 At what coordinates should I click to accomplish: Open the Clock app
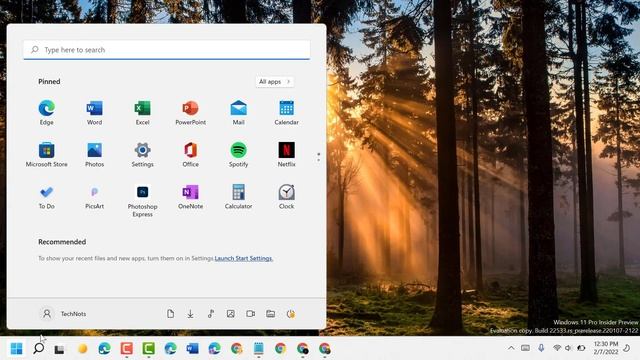[x=287, y=197]
